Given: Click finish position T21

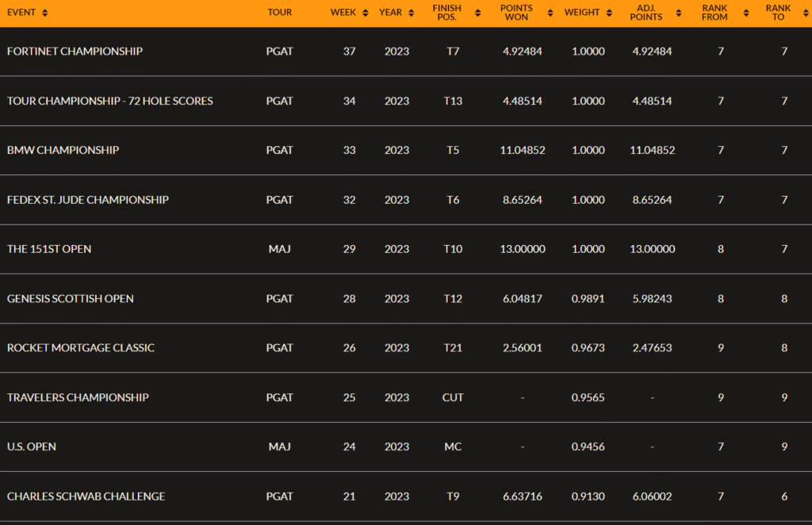Looking at the screenshot, I should [453, 348].
